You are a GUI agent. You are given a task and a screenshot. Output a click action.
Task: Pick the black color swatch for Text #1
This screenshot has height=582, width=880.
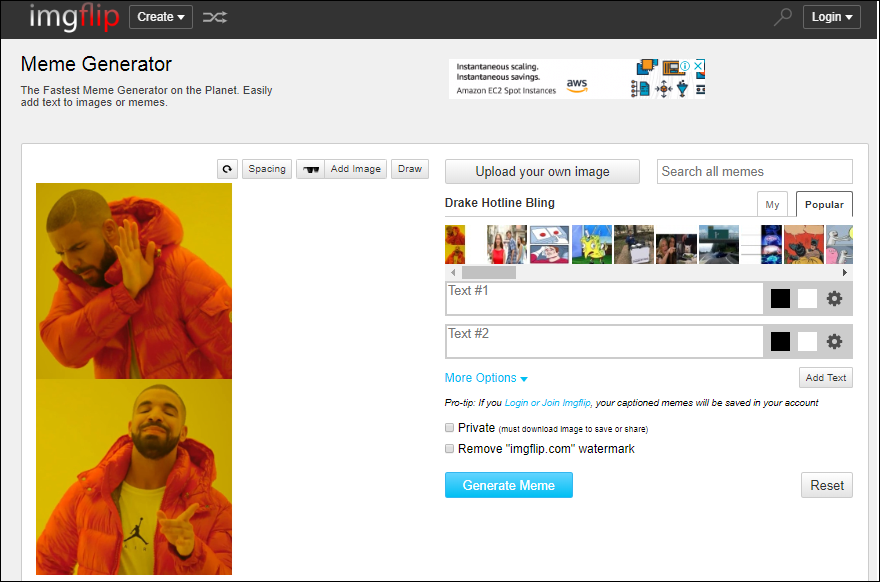point(780,299)
